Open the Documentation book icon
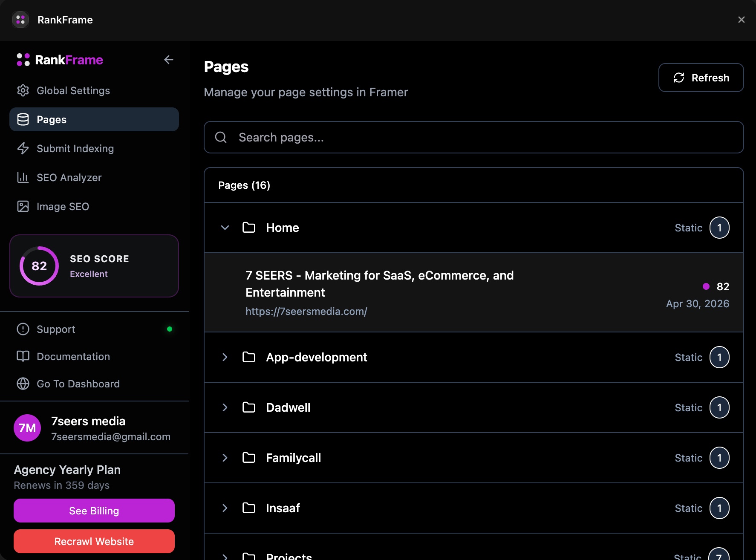The width and height of the screenshot is (756, 560). point(23,356)
